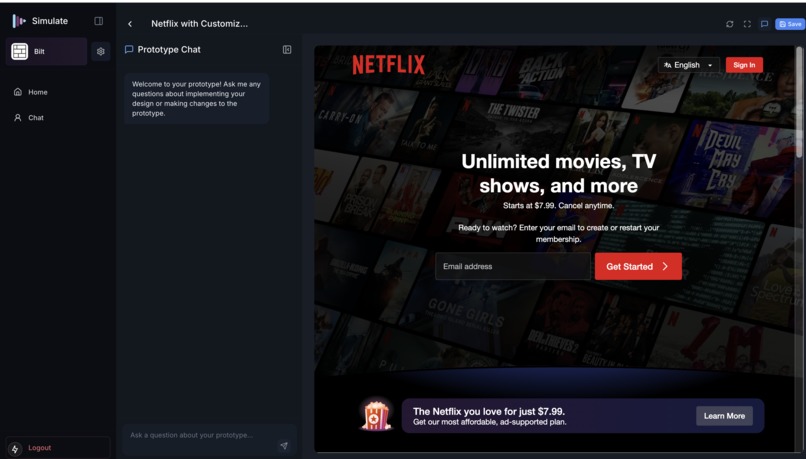Viewport: 806px width, 459px height.
Task: Open workspace settings gear icon
Action: [101, 51]
